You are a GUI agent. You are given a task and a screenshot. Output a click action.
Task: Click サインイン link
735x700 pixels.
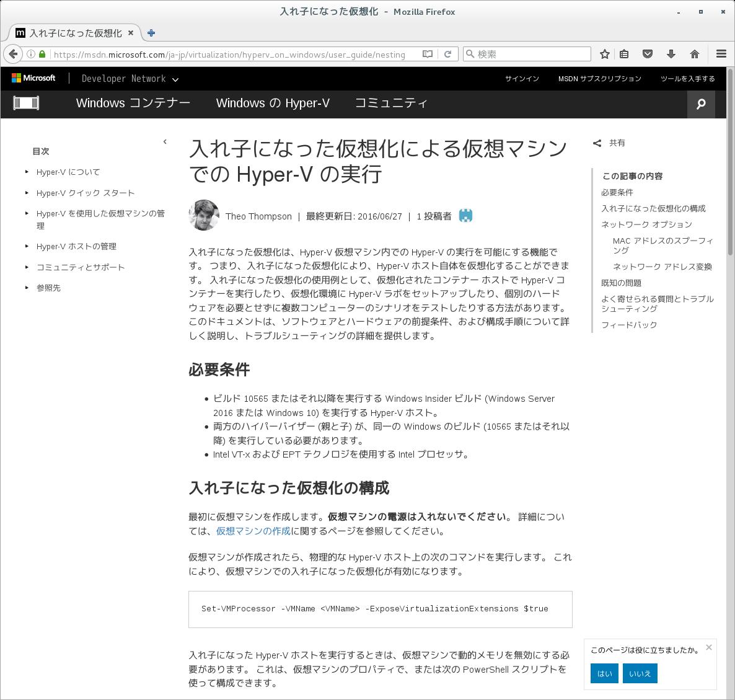522,79
